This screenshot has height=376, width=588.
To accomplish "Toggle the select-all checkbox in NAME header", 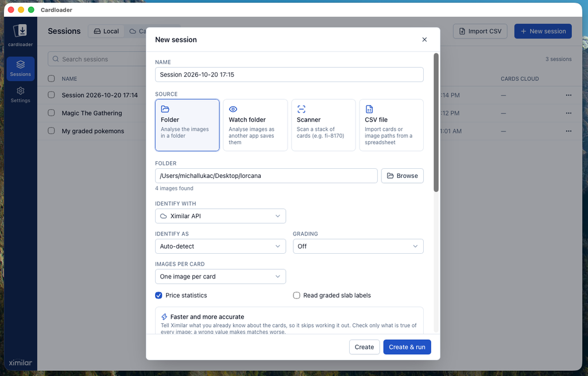I will pos(51,79).
